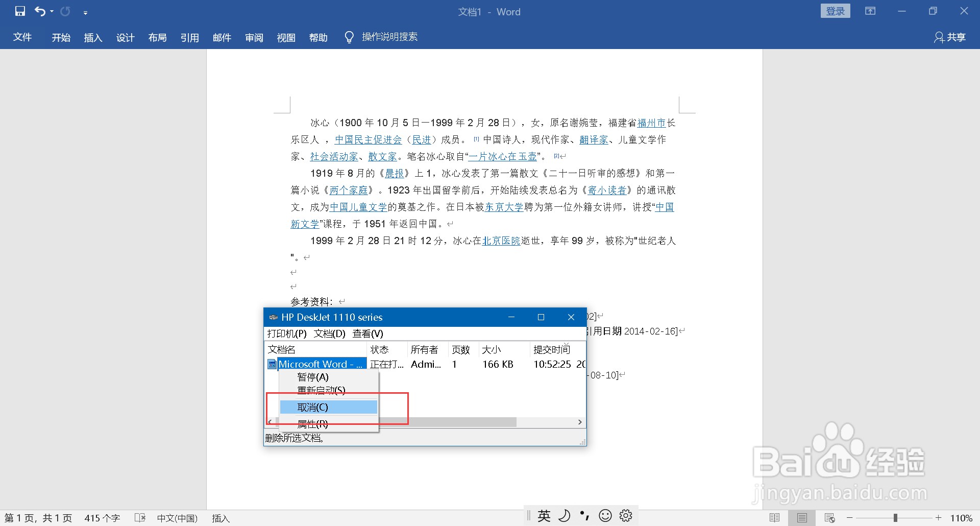
Task: Follow the 翻译家 hyperlink
Action: click(x=594, y=140)
